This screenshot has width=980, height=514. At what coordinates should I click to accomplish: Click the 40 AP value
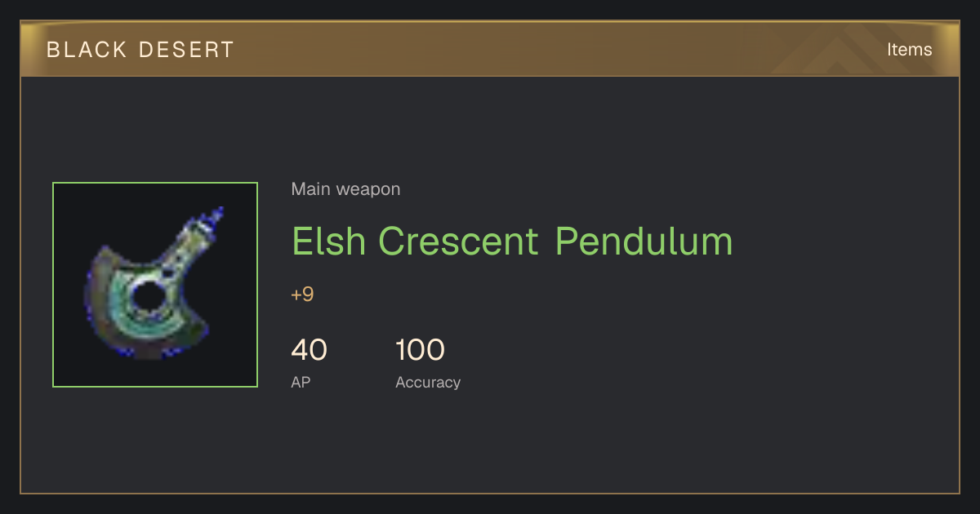point(309,350)
